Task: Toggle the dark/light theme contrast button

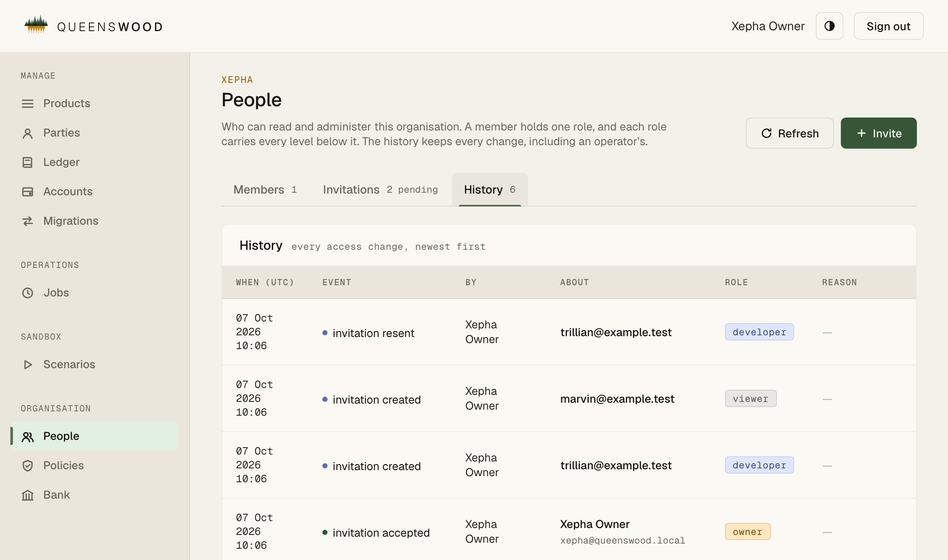Action: [829, 26]
